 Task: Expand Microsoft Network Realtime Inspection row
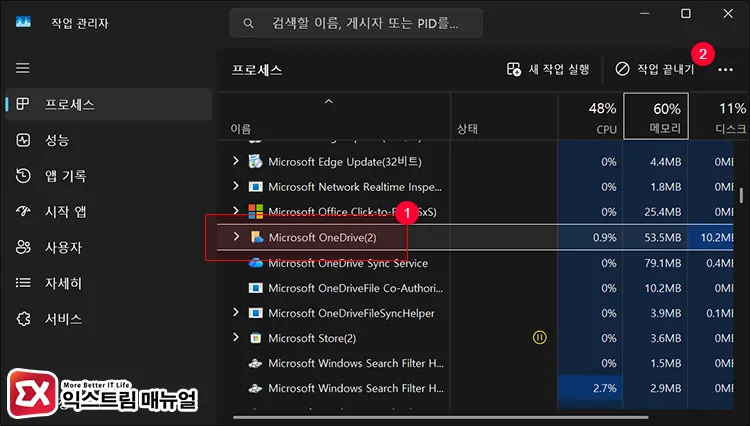click(x=235, y=186)
